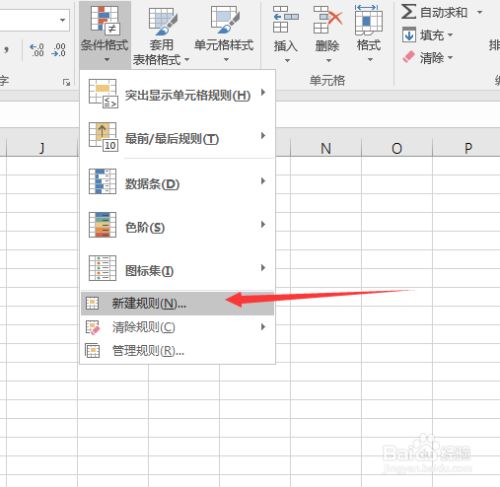Click the 图标集 icon sets icon
Viewport: 500px width, 487px height.
(x=102, y=268)
